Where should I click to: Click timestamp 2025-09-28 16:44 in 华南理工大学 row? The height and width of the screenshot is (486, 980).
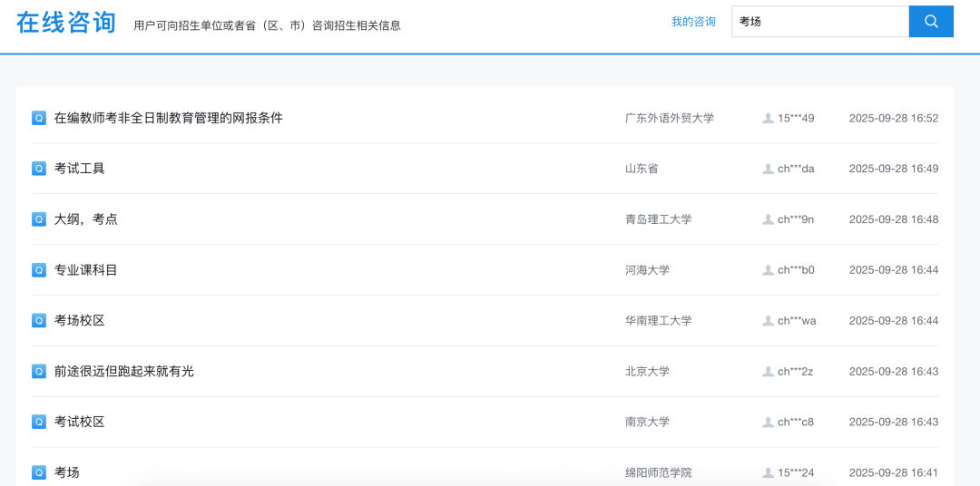[x=894, y=320]
